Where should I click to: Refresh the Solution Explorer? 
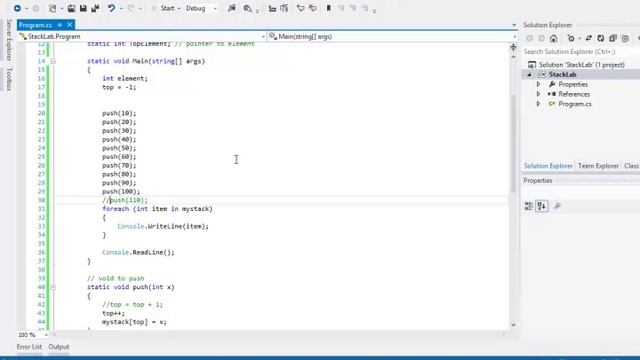click(601, 38)
